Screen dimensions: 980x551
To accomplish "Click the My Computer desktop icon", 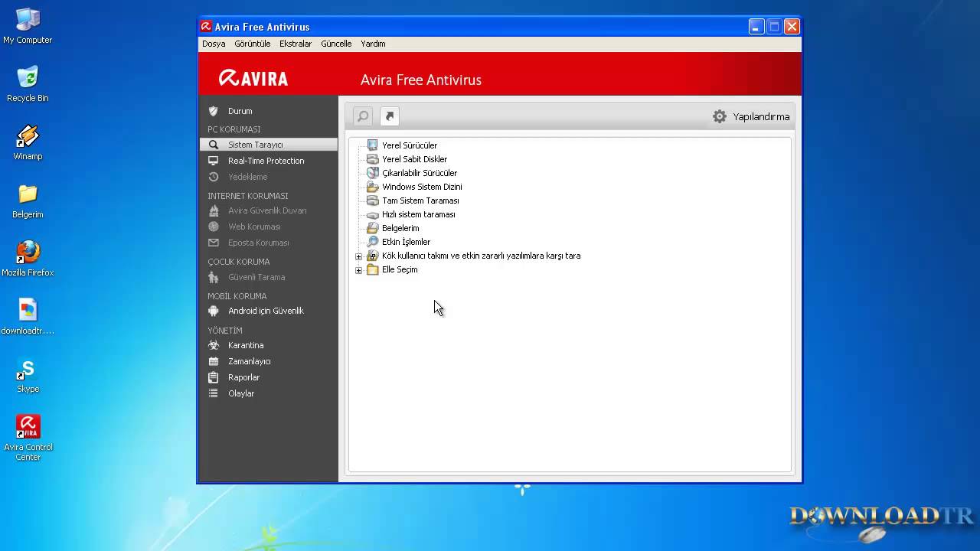I will pos(28,26).
